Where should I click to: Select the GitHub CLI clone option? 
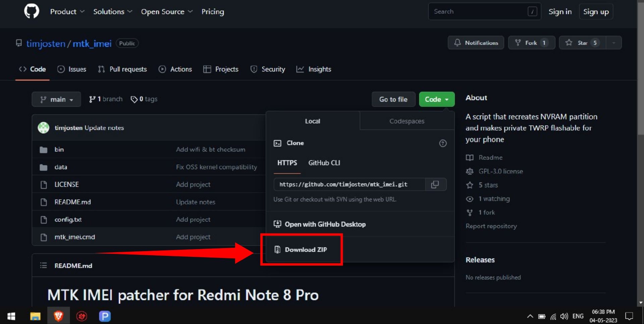click(x=324, y=163)
